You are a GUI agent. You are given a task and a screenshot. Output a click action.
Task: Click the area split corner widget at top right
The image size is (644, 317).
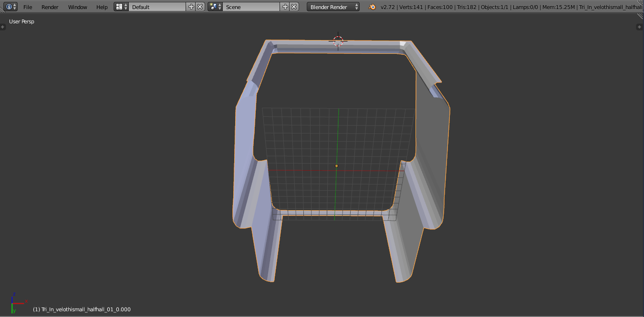(x=640, y=16)
